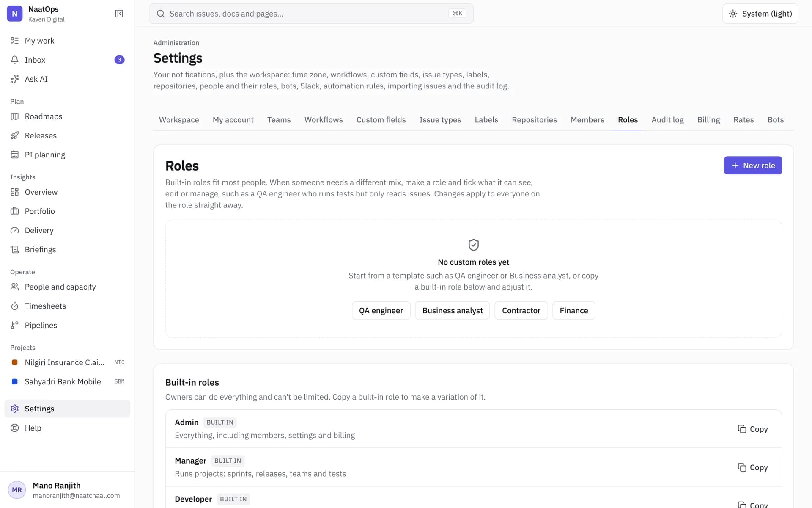
Task: Focus the Search issues, docs and pages field
Action: click(x=311, y=14)
